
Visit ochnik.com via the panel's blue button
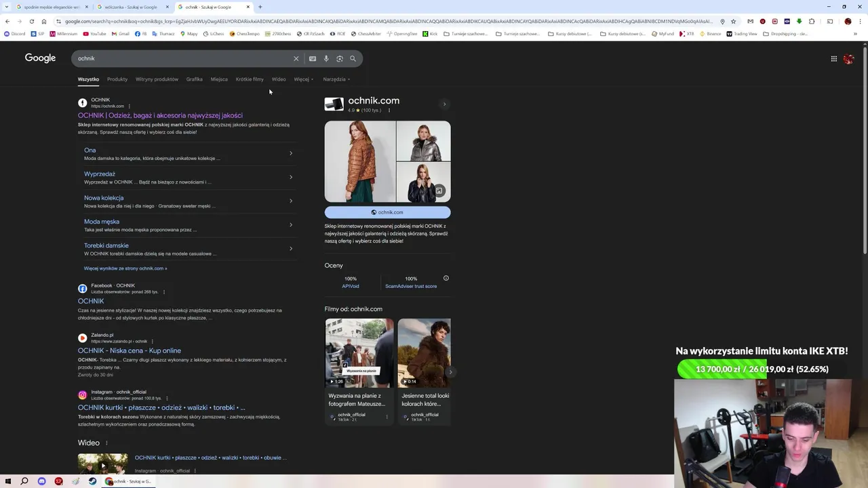pyautogui.click(x=387, y=212)
